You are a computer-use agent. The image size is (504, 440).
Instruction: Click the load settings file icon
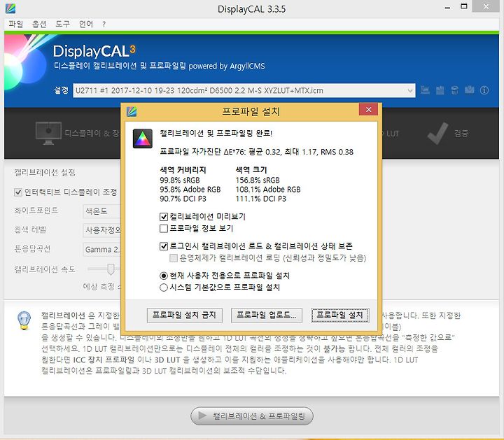[425, 90]
